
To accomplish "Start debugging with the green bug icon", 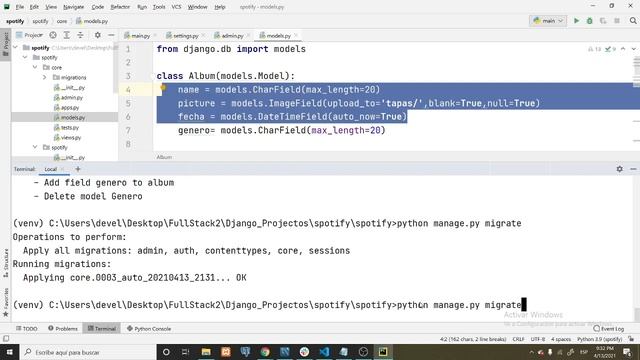I will coord(589,21).
